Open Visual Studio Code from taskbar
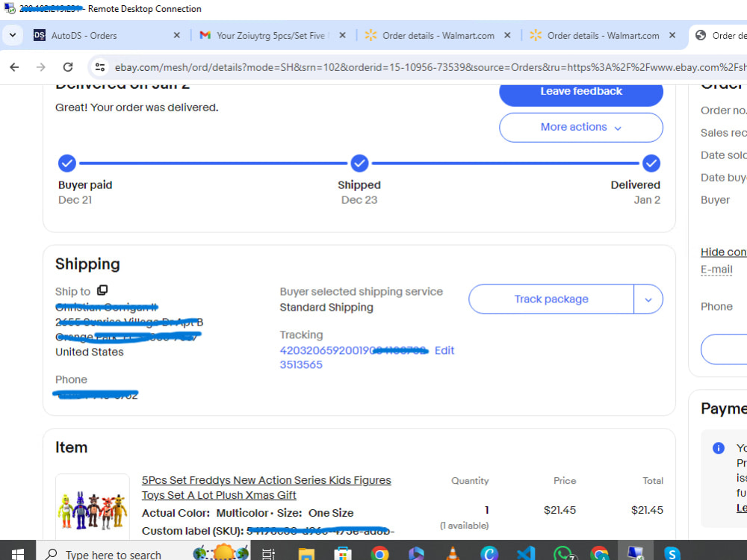 [x=526, y=553]
